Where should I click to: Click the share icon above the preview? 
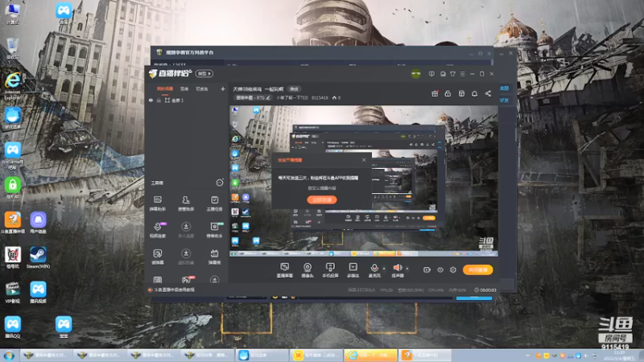pyautogui.click(x=488, y=93)
